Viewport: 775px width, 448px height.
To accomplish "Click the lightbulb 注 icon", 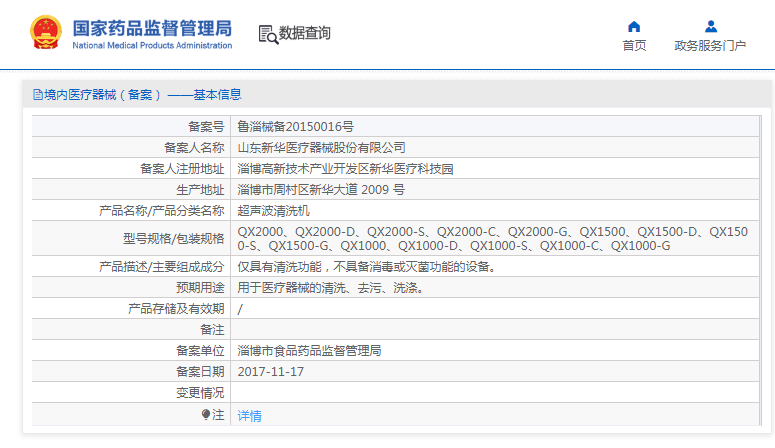I will 206,414.
